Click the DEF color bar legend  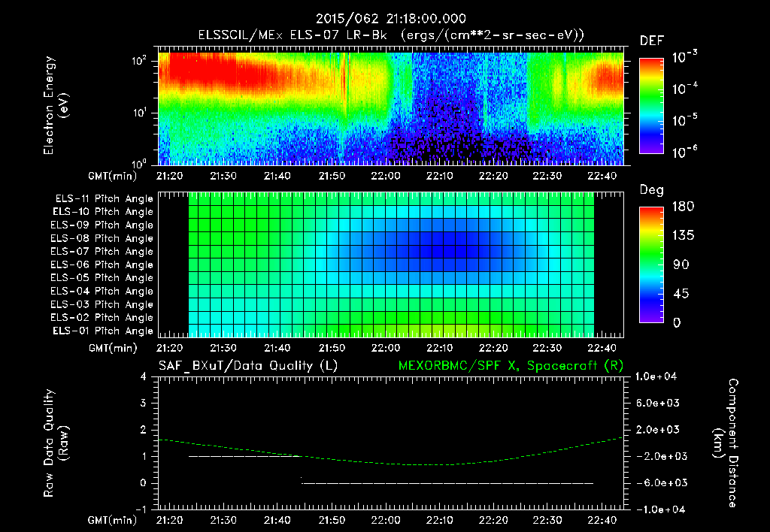point(651,105)
